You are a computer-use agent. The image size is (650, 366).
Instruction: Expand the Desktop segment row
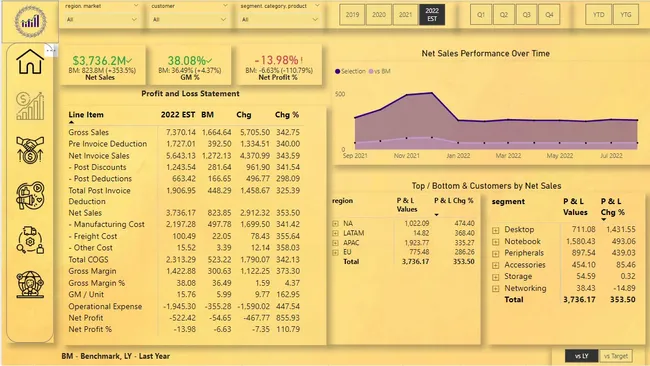[x=496, y=230]
